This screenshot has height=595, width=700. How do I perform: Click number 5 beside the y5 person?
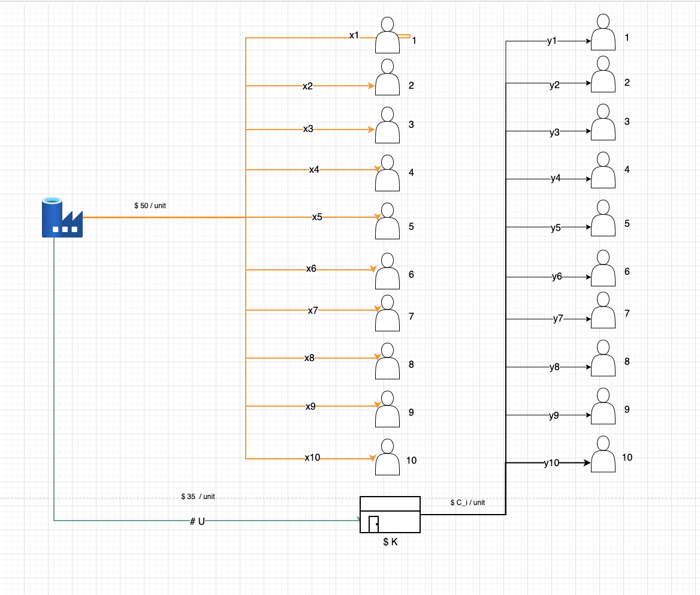(627, 223)
